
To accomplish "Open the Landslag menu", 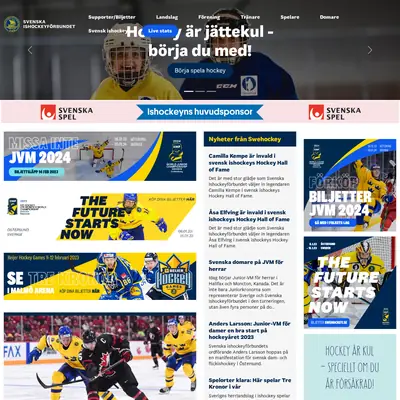I will [167, 17].
